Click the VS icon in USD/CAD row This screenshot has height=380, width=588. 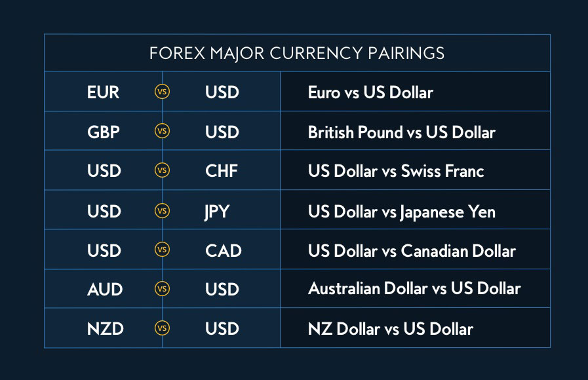[x=162, y=250]
